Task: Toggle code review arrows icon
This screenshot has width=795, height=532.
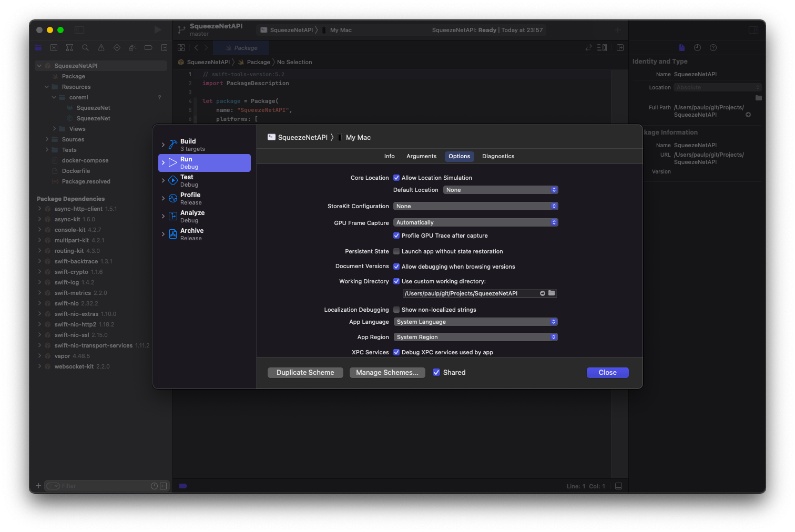Action: [x=588, y=48]
